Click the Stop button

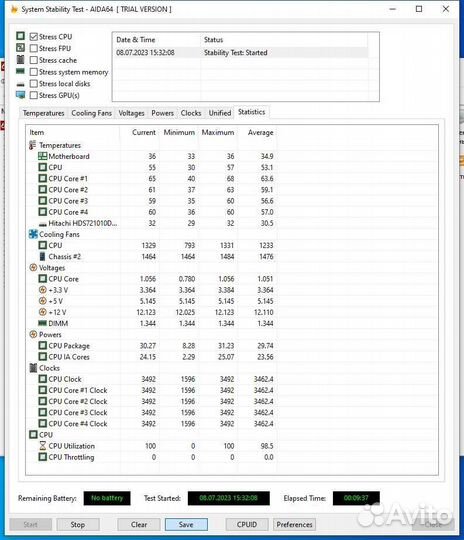[78, 525]
